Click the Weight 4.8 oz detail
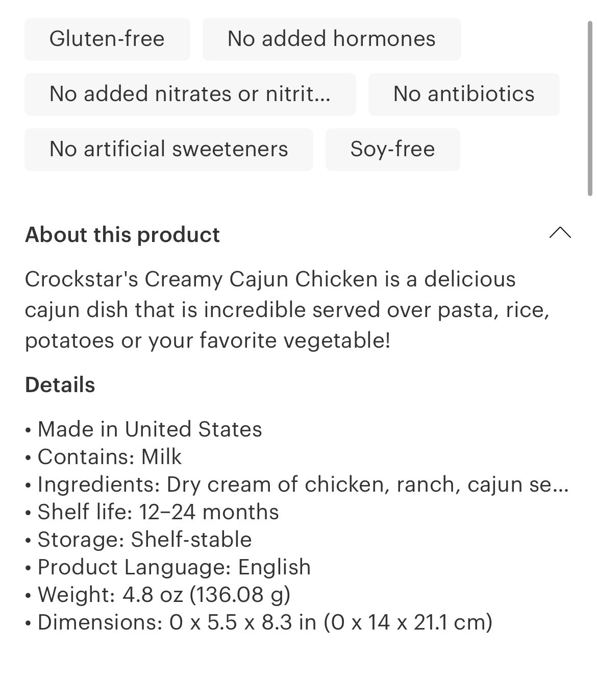 coord(163,595)
